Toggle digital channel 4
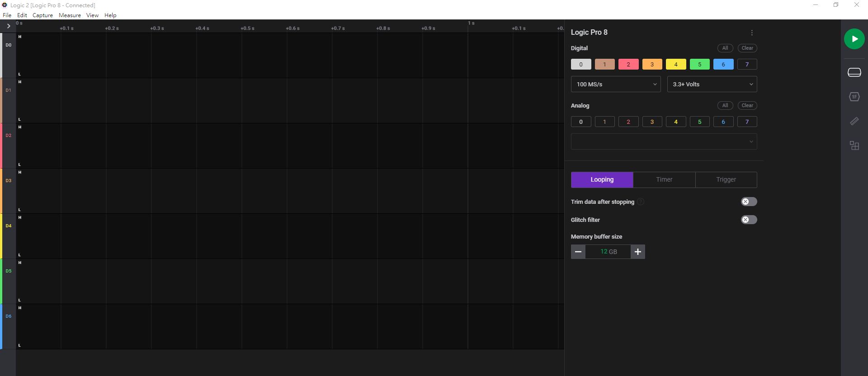 click(x=676, y=64)
